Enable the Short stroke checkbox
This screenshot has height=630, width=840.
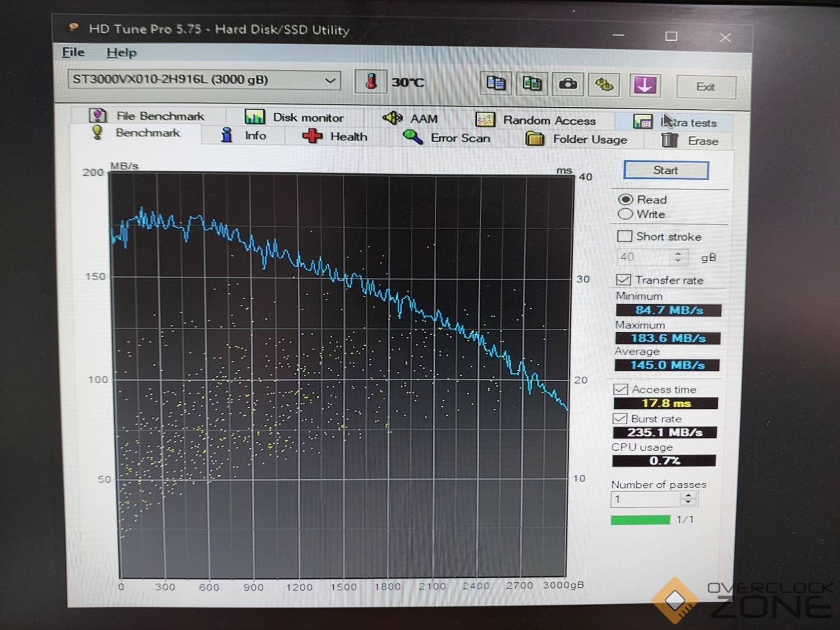click(x=624, y=236)
